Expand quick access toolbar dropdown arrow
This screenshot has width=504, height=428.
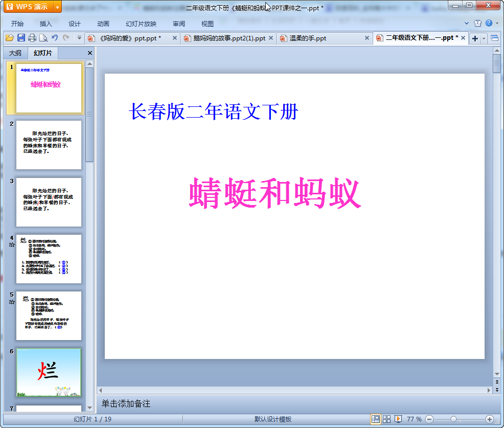[79, 38]
